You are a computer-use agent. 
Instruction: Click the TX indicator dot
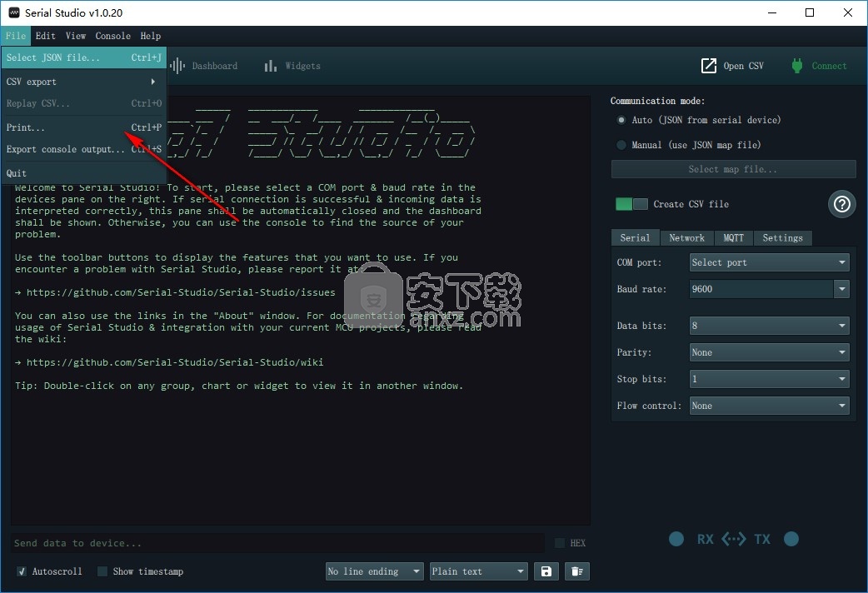791,539
